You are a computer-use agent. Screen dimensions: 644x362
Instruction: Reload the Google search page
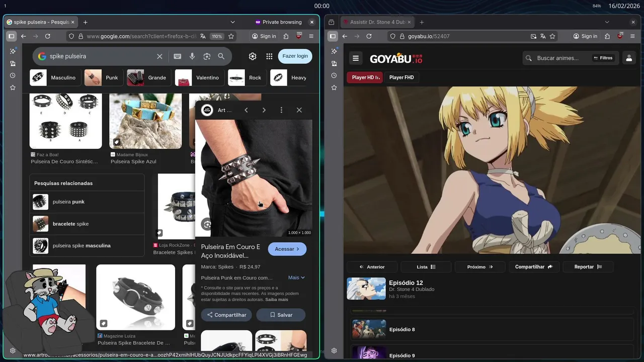[47, 36]
